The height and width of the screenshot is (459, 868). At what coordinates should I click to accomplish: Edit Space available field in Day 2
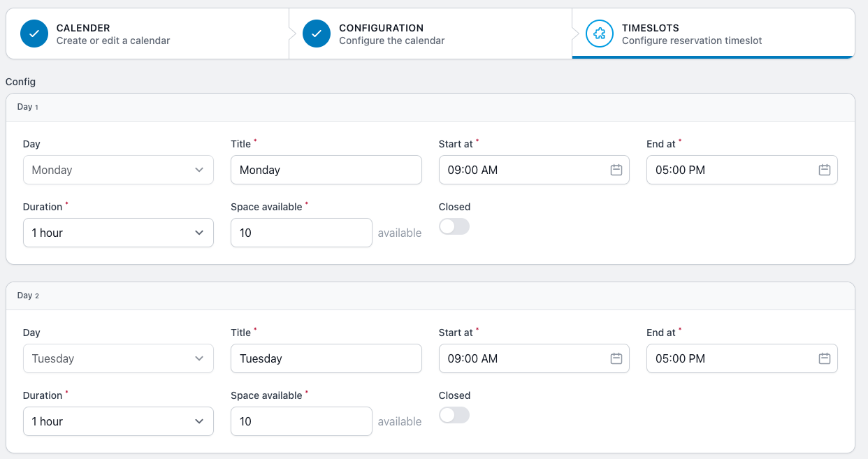click(301, 421)
